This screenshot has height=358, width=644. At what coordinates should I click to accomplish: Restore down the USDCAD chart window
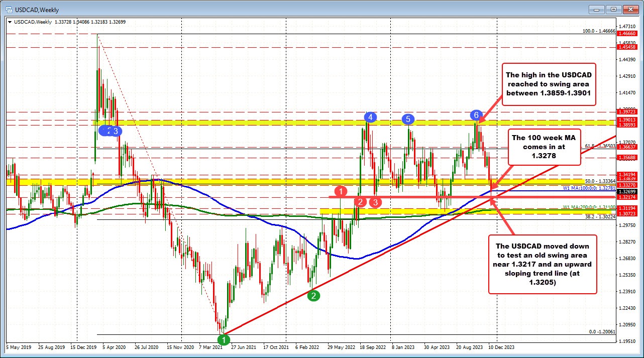click(612, 9)
